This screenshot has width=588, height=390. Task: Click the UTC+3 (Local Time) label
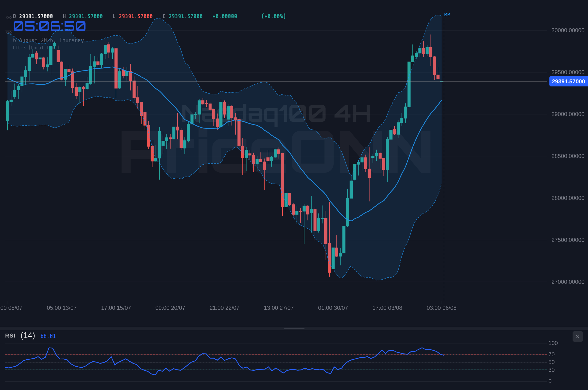point(35,48)
